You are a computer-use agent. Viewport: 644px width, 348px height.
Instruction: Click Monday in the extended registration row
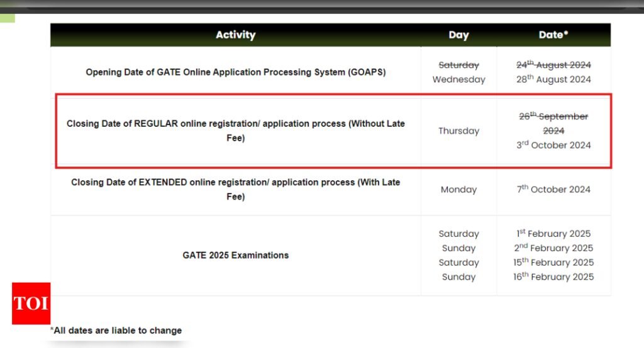458,190
